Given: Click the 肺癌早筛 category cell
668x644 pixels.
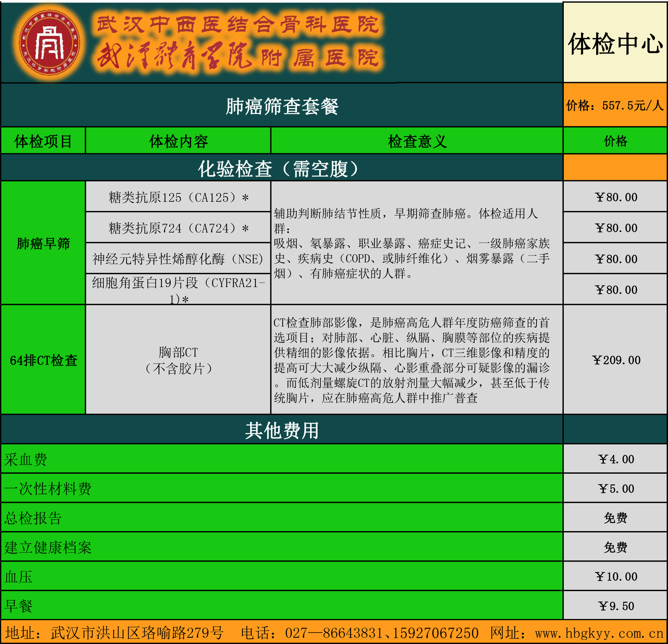Looking at the screenshot, I should (43, 243).
